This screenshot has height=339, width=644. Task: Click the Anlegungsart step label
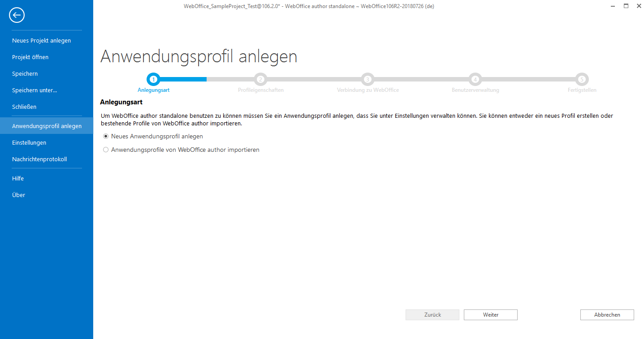coord(153,90)
